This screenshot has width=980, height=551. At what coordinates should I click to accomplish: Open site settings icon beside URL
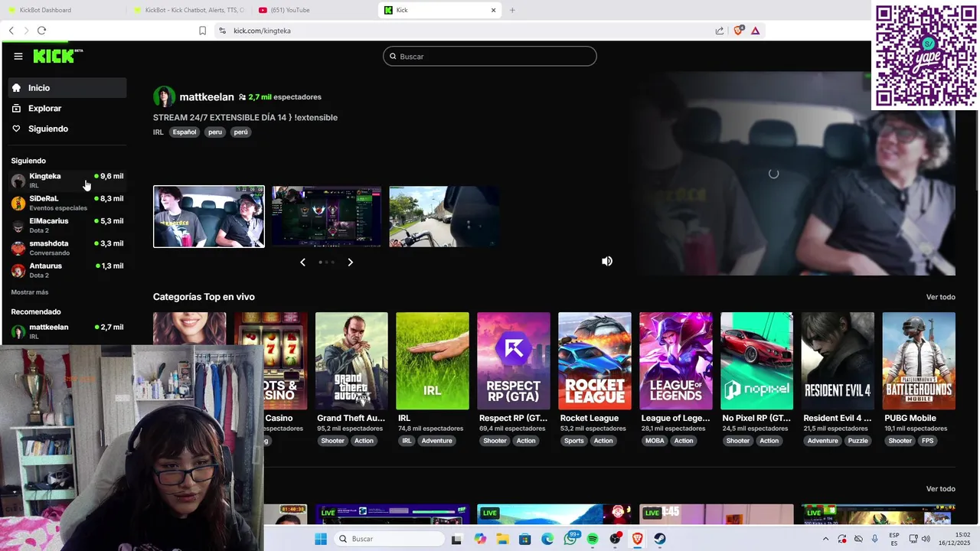[222, 31]
